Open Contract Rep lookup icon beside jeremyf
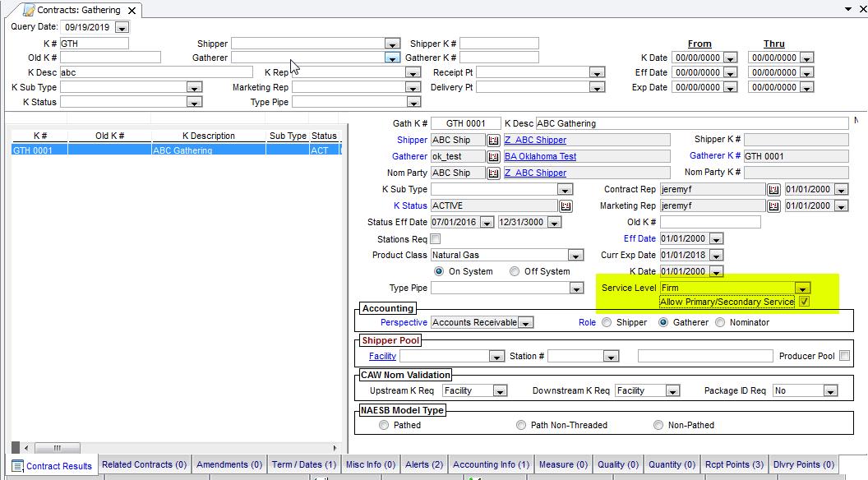Screen dimensions: 868x480 click(773, 190)
